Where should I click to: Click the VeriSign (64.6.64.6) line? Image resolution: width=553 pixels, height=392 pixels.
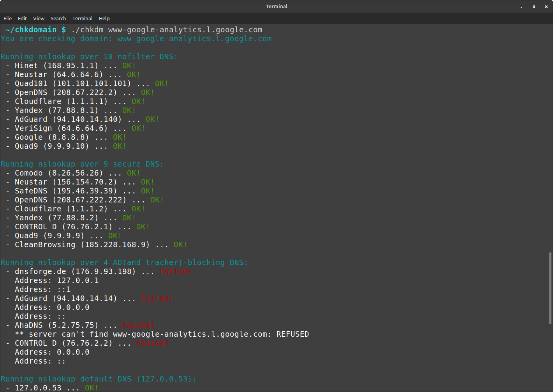pyautogui.click(x=75, y=128)
